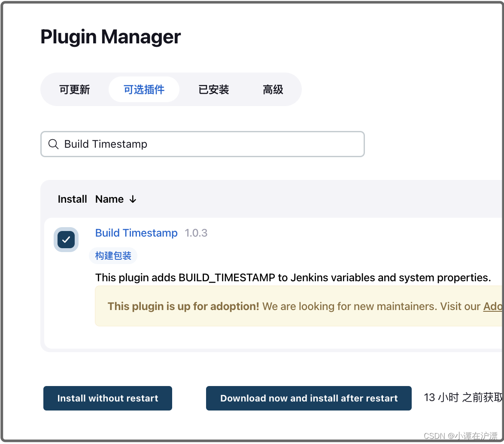Click the version number 1.0.3
This screenshot has width=504, height=444.
coord(196,233)
